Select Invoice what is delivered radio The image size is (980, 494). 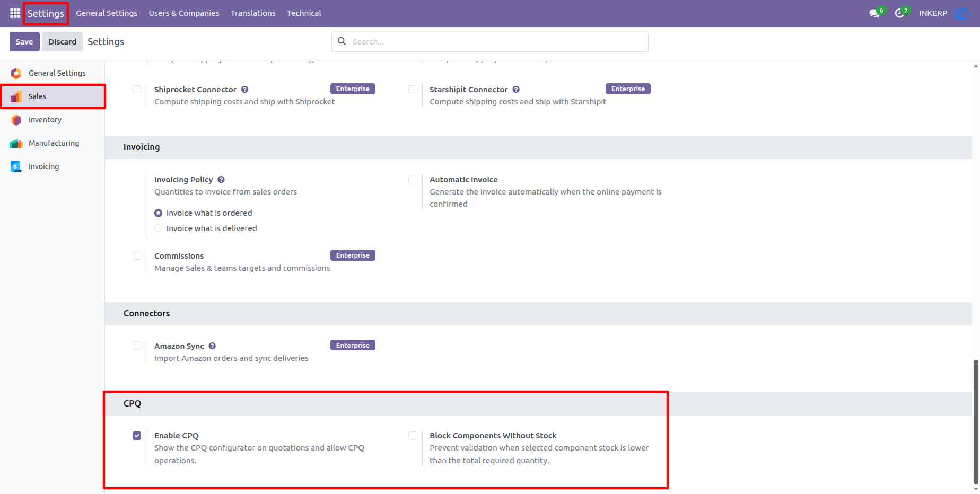pyautogui.click(x=158, y=228)
